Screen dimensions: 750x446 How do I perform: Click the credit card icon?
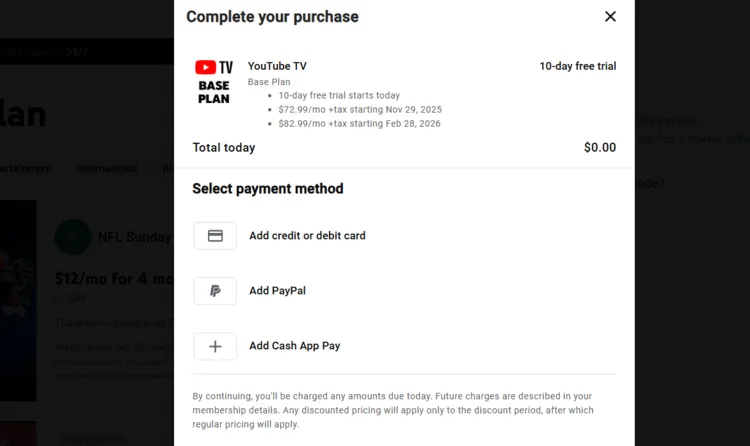click(215, 236)
